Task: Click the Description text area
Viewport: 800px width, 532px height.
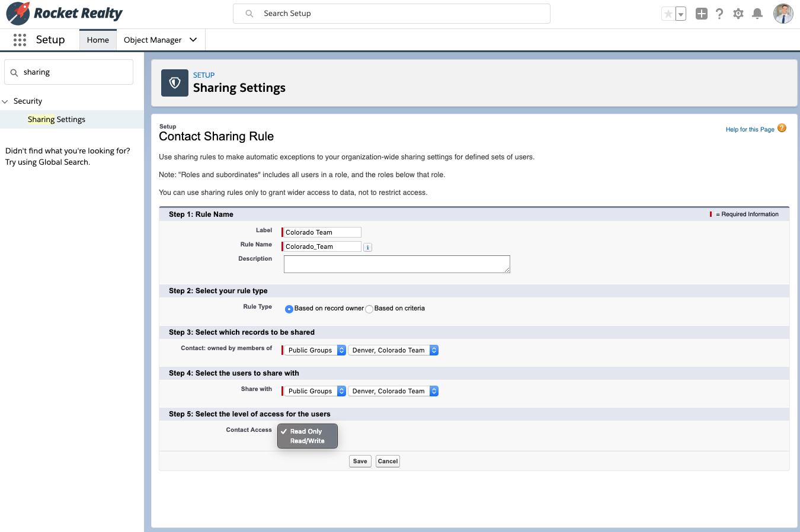Action: click(396, 264)
